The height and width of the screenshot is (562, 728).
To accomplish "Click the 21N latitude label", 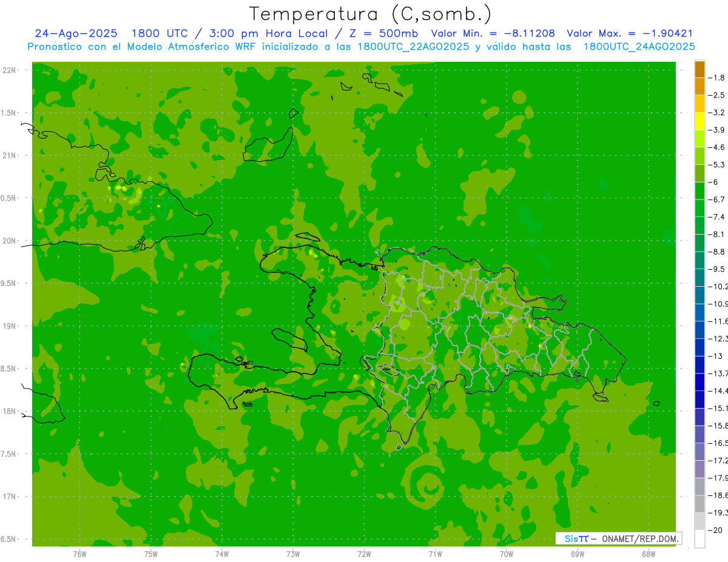I will 10,155.
